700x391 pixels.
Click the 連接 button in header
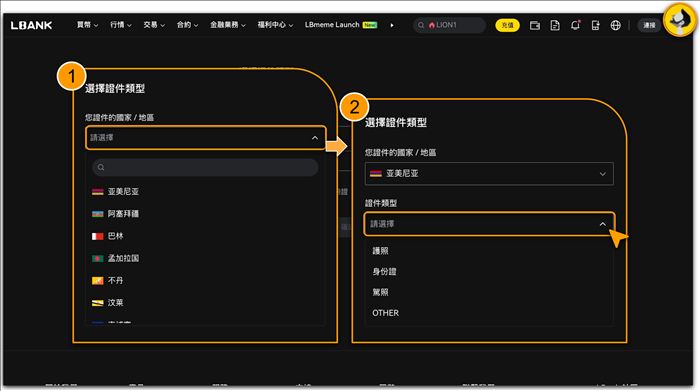[x=649, y=25]
